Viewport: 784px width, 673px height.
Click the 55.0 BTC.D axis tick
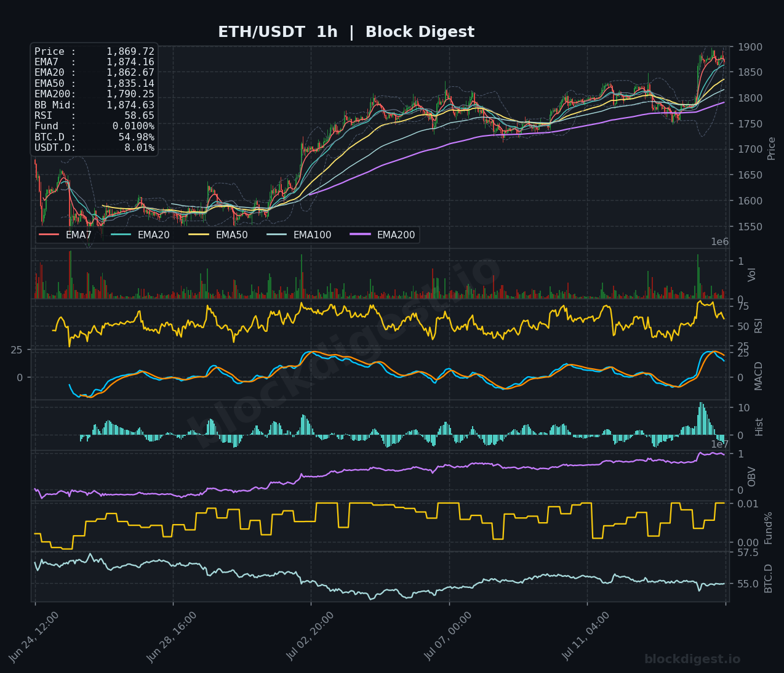[748, 584]
